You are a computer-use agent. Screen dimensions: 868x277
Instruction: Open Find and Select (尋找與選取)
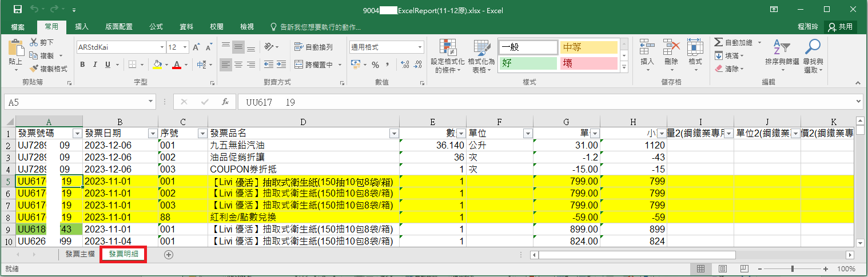point(813,57)
